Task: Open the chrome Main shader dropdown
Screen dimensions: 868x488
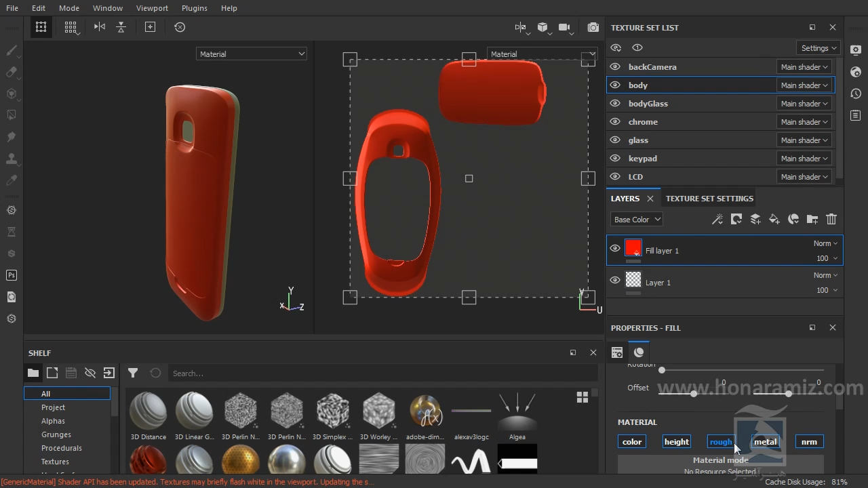Action: tap(804, 122)
